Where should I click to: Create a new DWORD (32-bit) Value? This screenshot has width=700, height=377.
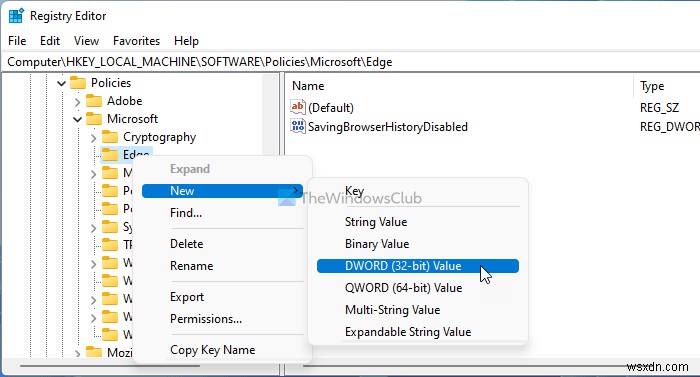[x=418, y=266]
